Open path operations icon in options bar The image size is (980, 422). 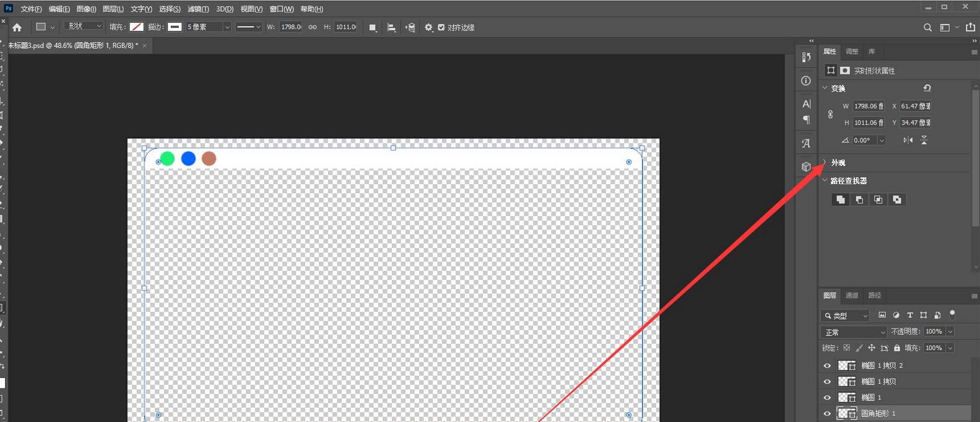pyautogui.click(x=373, y=27)
